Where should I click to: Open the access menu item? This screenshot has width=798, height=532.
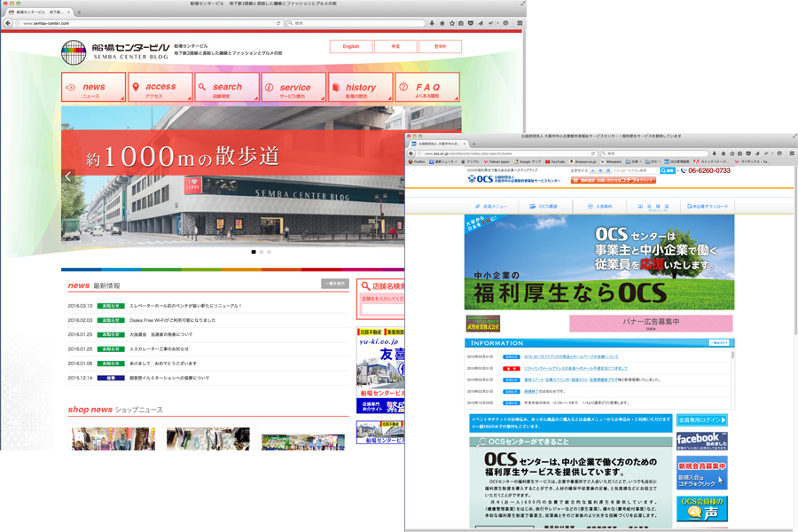coord(160,87)
